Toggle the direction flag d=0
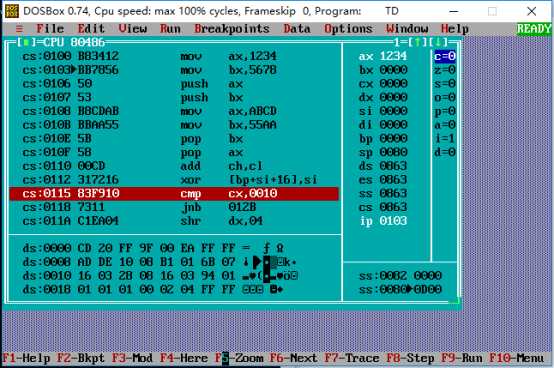 tap(445, 152)
